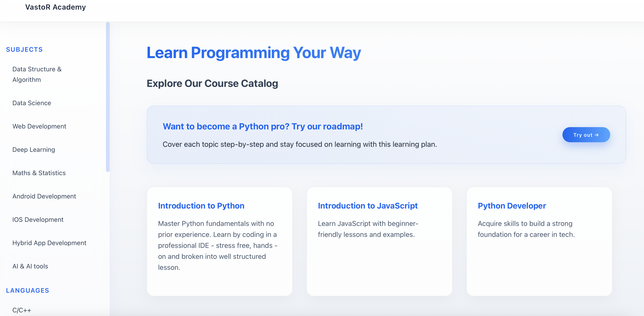Click the sidebar vertical scrollbar
Viewport: 644px width, 316px height.
pos(108,97)
